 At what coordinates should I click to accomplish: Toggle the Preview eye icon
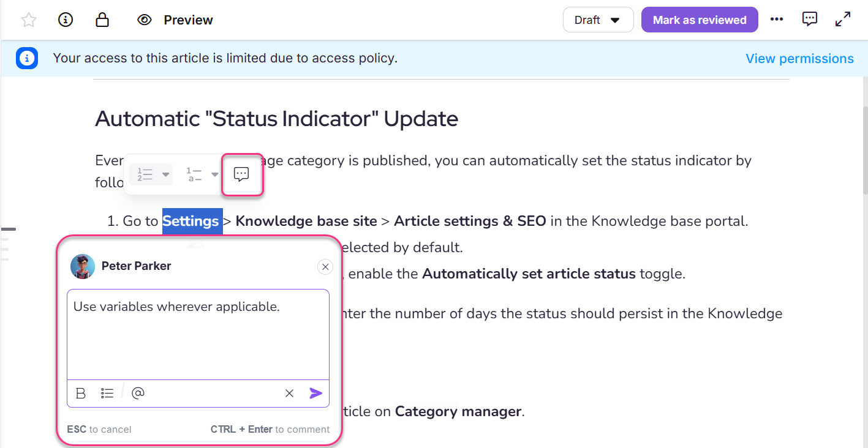point(144,20)
